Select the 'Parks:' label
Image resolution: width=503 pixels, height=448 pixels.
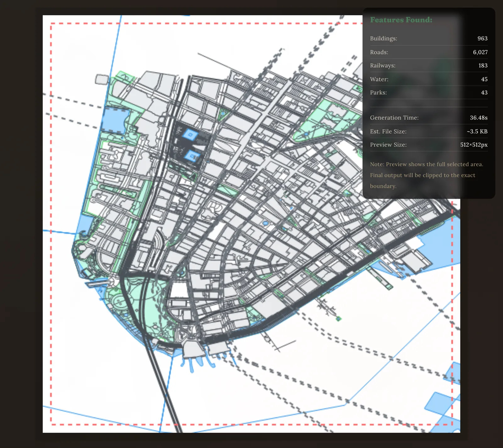(x=379, y=92)
